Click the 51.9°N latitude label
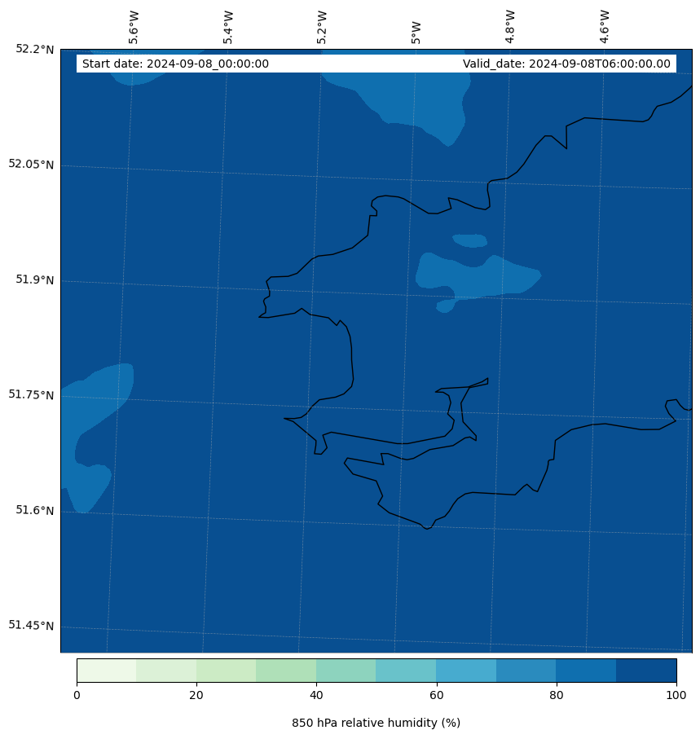The height and width of the screenshot is (739, 700). [35, 279]
